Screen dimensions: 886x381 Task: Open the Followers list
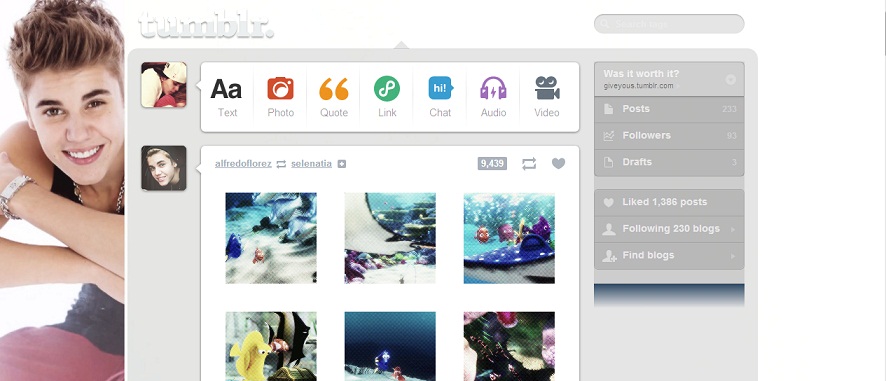coord(669,136)
